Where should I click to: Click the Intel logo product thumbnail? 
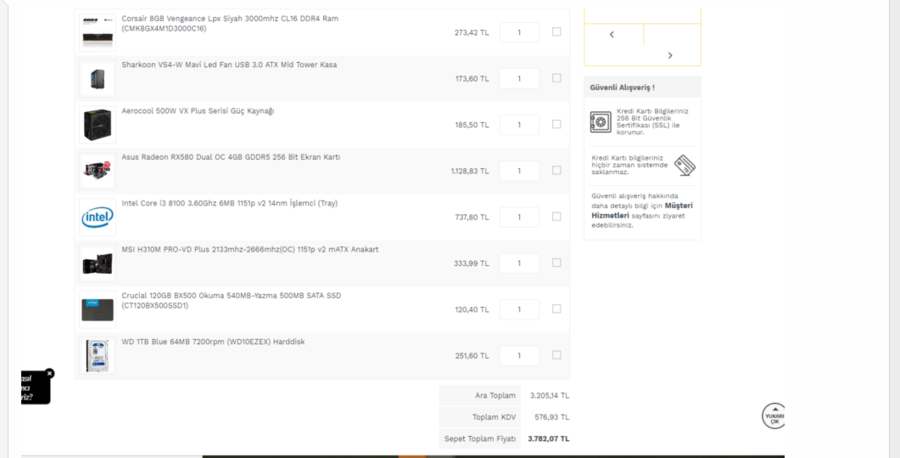(98, 217)
